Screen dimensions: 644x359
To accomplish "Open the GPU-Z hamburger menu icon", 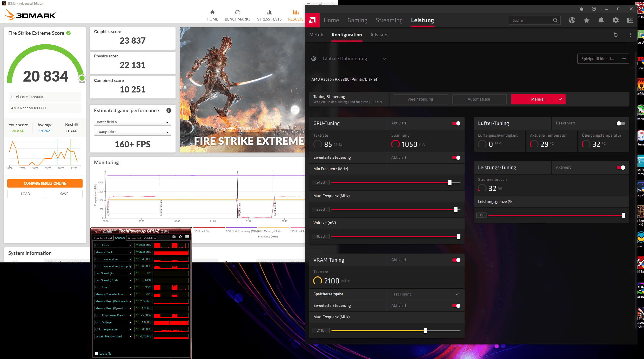I will pos(187,237).
